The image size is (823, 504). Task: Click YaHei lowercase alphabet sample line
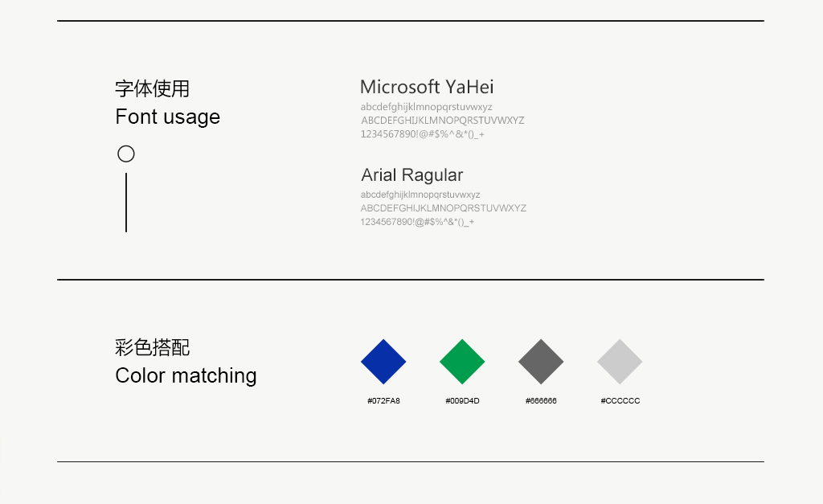pyautogui.click(x=426, y=107)
